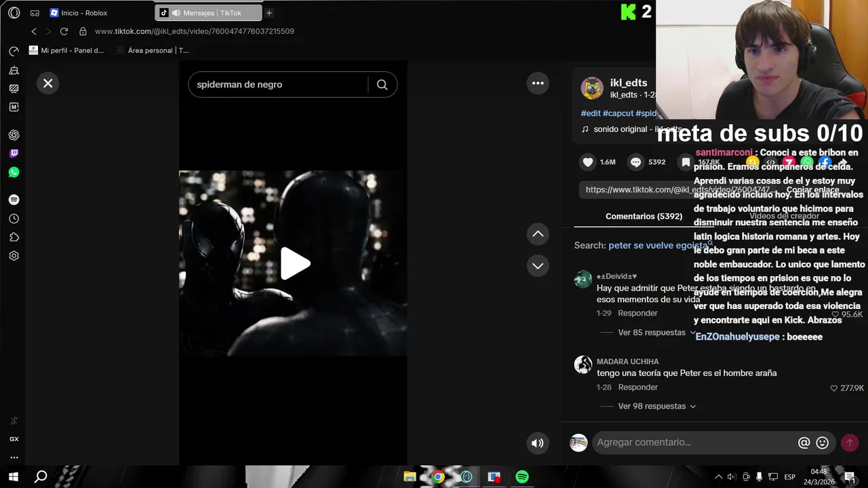Open Spotify player in the sidebar
Viewport: 868px width, 488px height.
click(x=14, y=200)
